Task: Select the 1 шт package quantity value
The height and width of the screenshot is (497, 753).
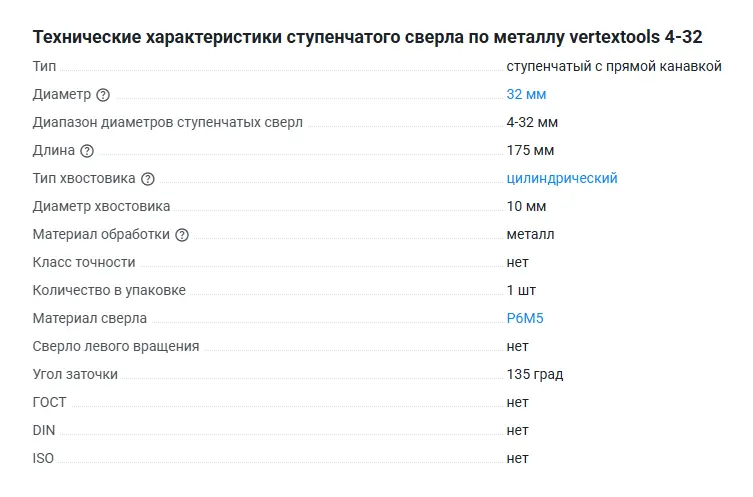Action: tap(521, 290)
